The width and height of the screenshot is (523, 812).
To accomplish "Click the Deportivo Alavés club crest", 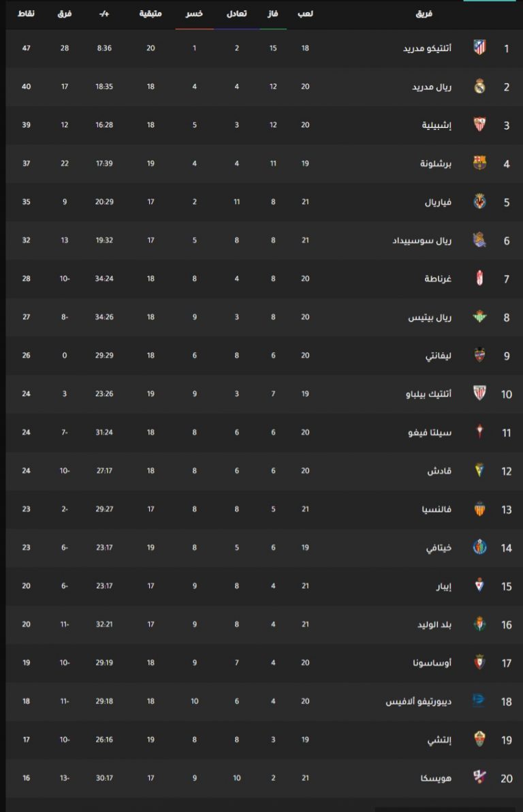I will pyautogui.click(x=479, y=701).
